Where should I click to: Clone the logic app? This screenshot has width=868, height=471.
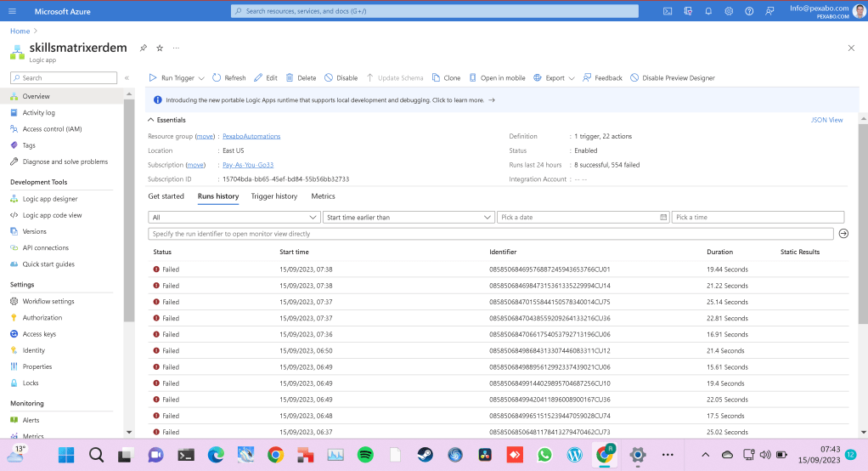(446, 78)
